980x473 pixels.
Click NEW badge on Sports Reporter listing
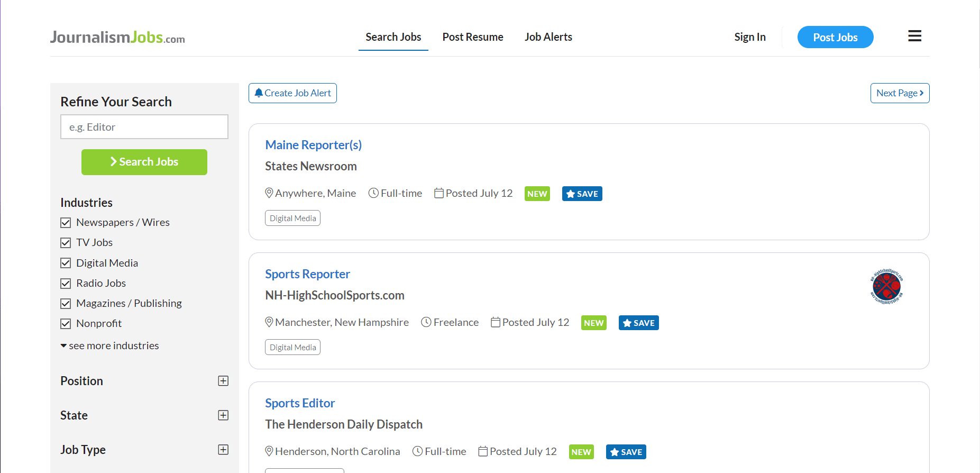593,323
